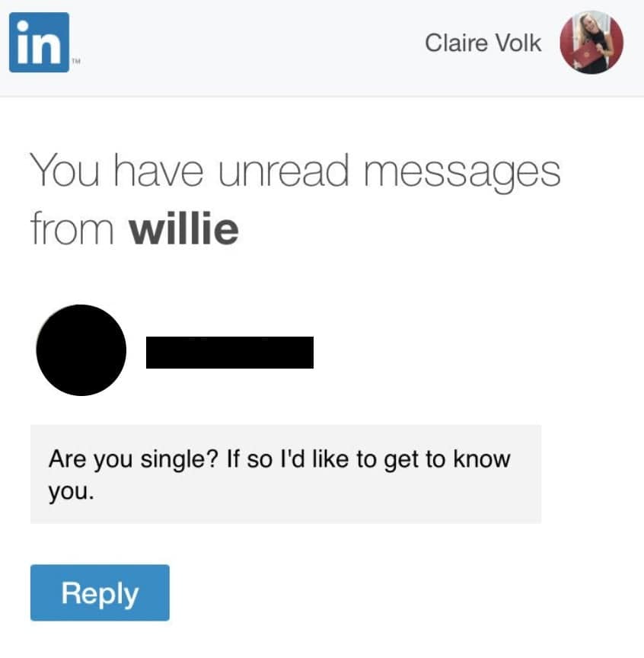Click the blacked-out circular sender avatar
Viewport: 644px width, 658px height.
pos(81,350)
